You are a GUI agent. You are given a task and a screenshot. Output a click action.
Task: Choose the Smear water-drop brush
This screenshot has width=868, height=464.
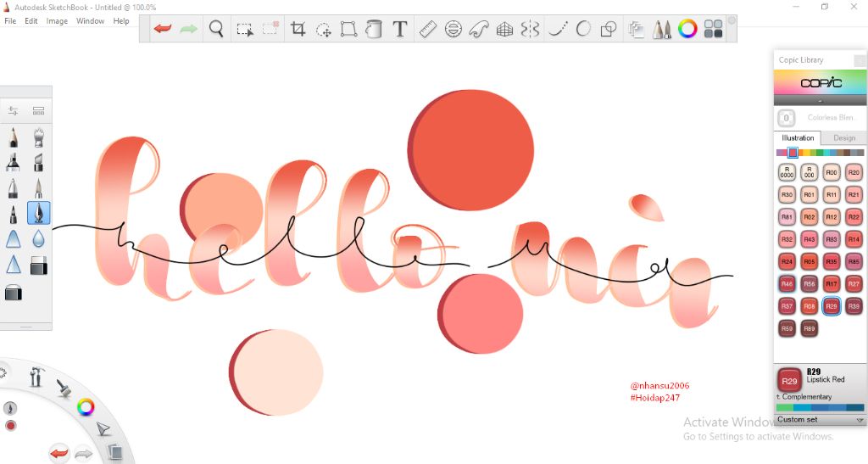click(x=38, y=238)
